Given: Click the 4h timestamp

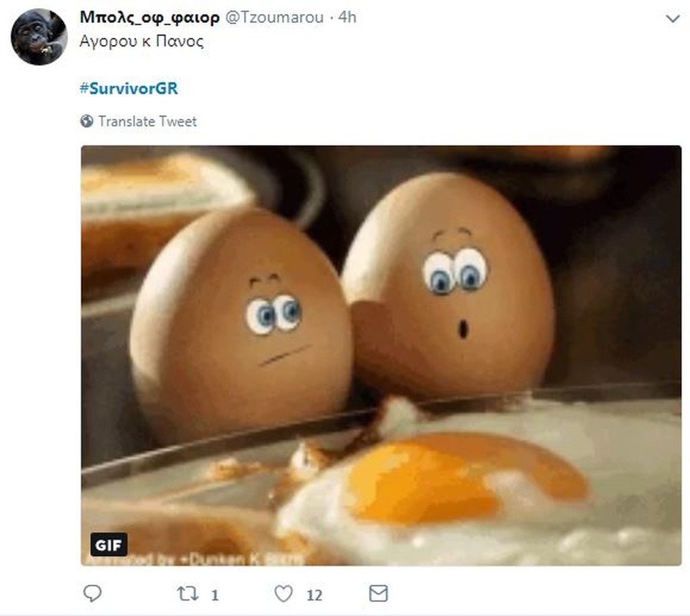Looking at the screenshot, I should (346, 18).
